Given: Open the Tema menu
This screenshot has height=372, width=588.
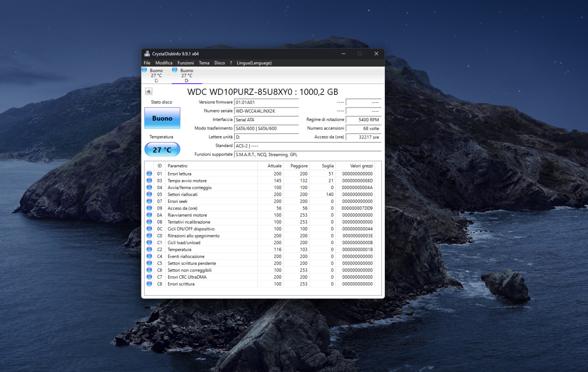Looking at the screenshot, I should [204, 63].
